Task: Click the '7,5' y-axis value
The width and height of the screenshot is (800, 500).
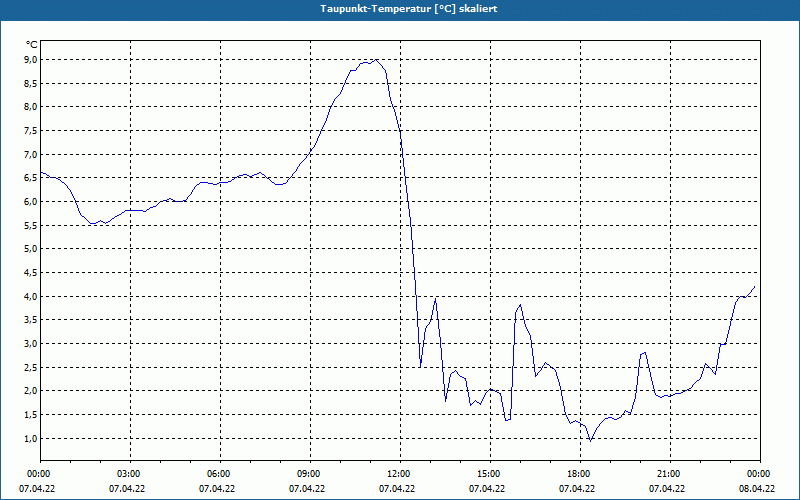Action: click(x=31, y=131)
